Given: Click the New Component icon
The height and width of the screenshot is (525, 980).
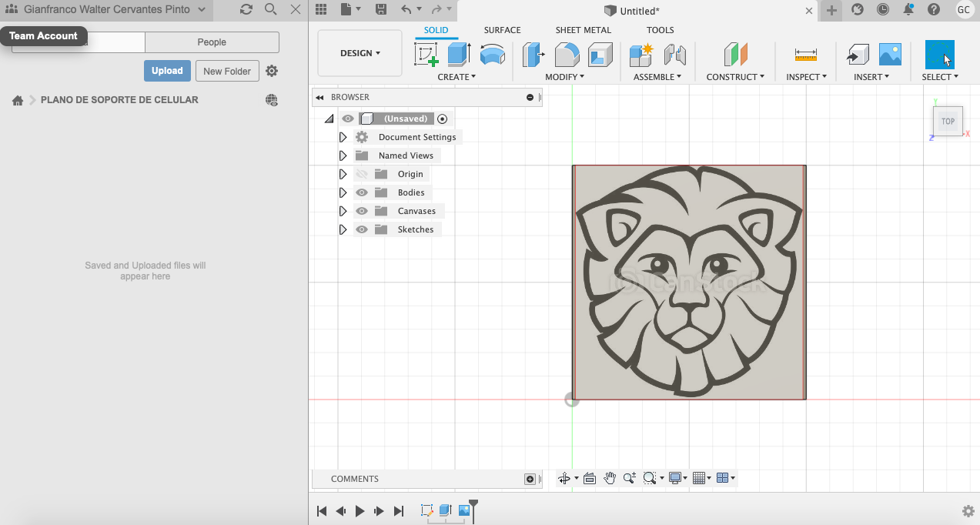Looking at the screenshot, I should click(641, 55).
